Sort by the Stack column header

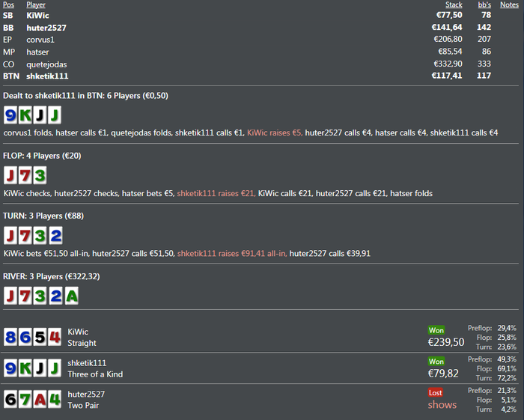coord(454,4)
